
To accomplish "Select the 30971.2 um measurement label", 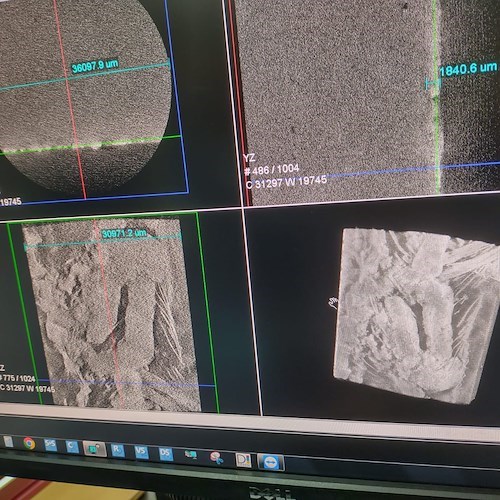I will [x=124, y=233].
